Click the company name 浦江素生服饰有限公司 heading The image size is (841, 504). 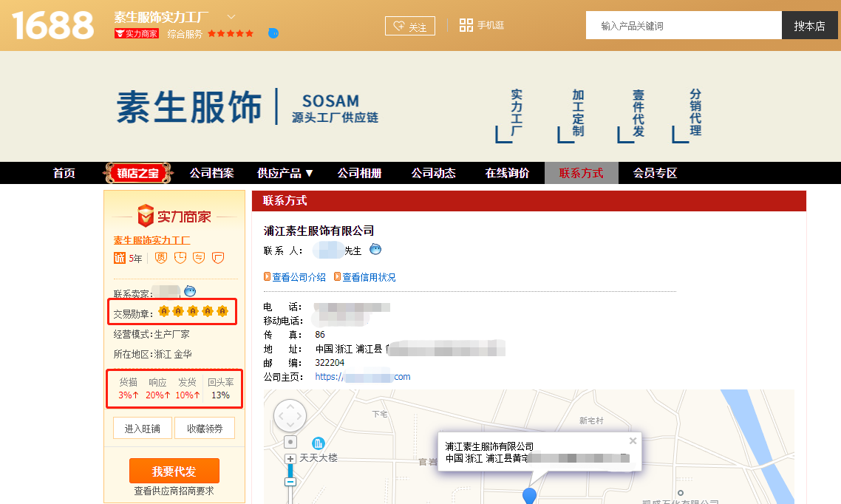click(319, 231)
